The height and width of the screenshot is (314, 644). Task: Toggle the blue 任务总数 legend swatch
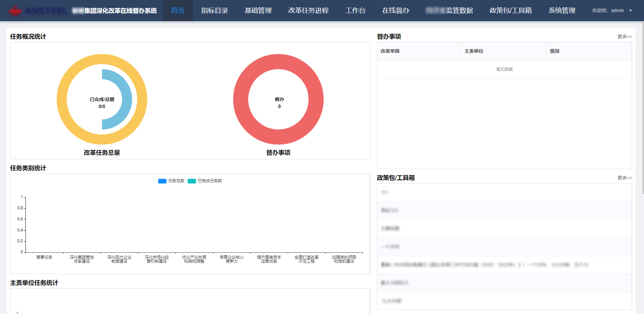[162, 181]
